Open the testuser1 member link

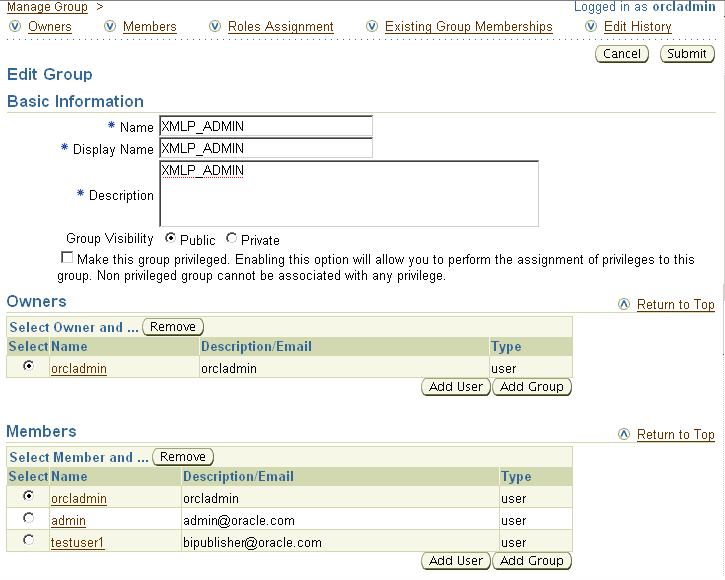[x=77, y=543]
